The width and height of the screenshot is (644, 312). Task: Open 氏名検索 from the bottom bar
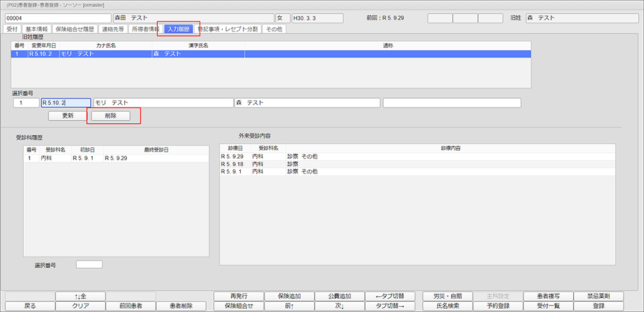[x=447, y=306]
